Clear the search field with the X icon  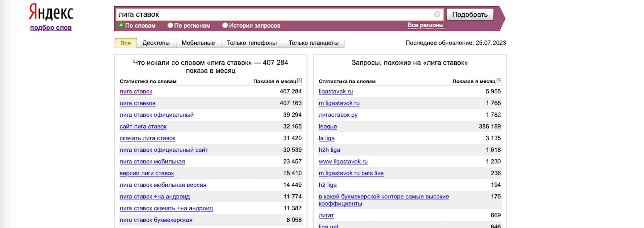click(437, 14)
